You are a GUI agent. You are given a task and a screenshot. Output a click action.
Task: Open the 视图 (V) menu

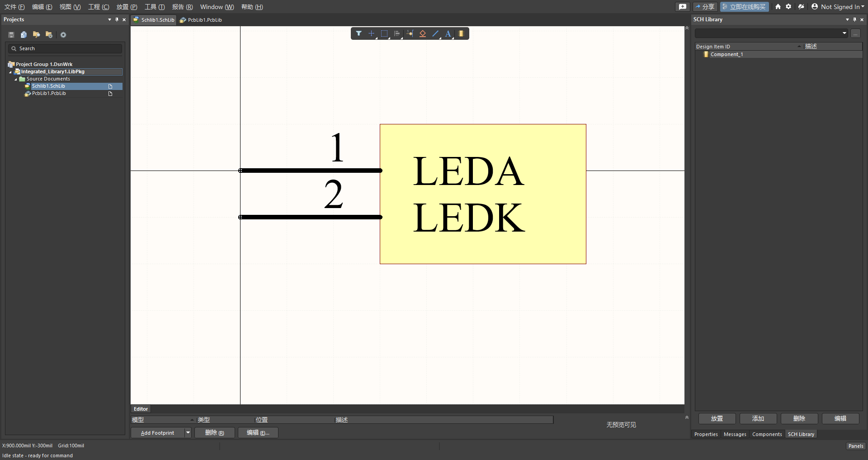click(x=70, y=7)
